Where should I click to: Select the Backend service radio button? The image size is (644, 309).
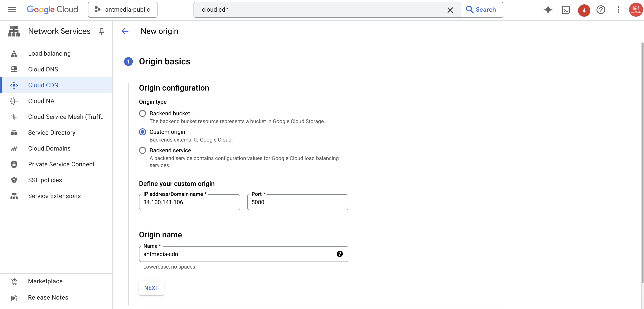[x=143, y=150]
